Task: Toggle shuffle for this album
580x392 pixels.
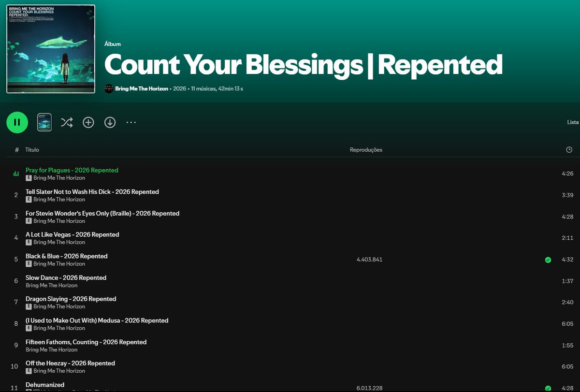Action: pyautogui.click(x=67, y=122)
